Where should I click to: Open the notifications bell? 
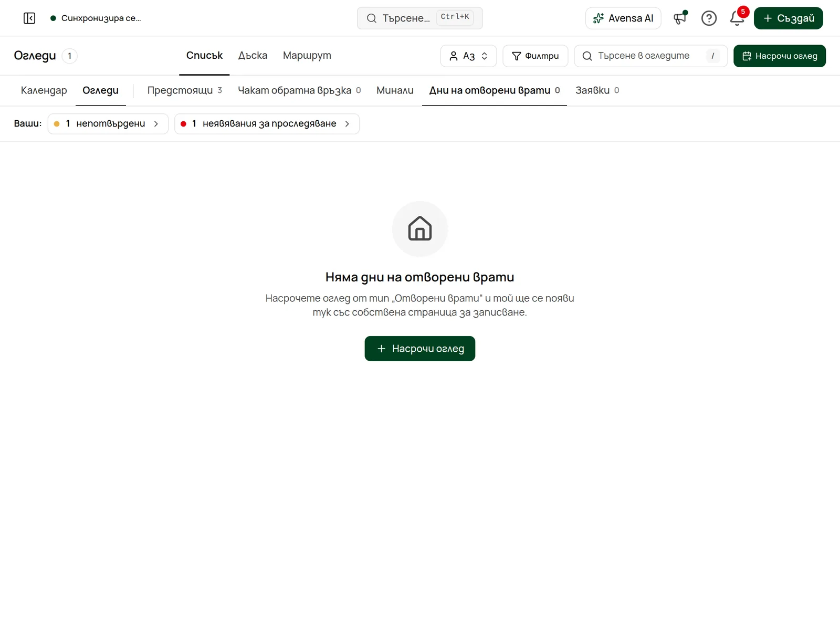737,18
